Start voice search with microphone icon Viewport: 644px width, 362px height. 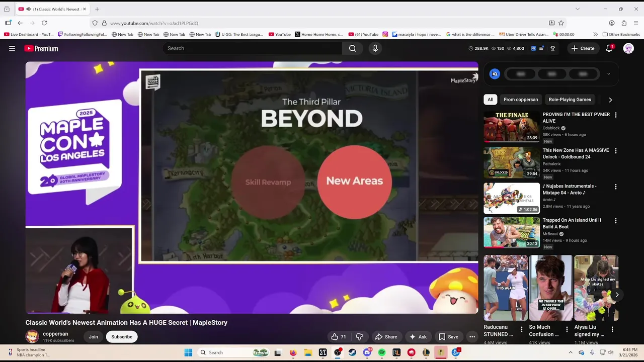375,48
